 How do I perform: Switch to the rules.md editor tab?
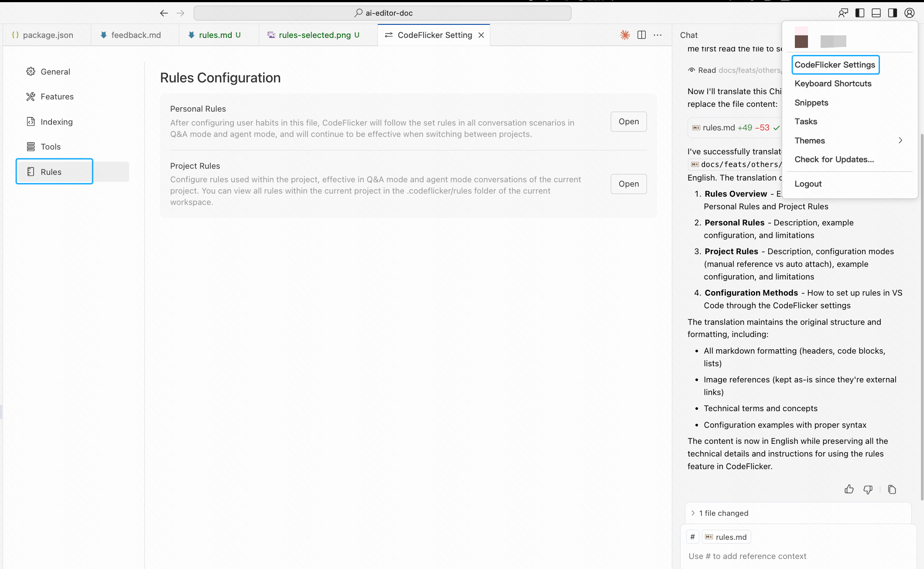click(219, 35)
